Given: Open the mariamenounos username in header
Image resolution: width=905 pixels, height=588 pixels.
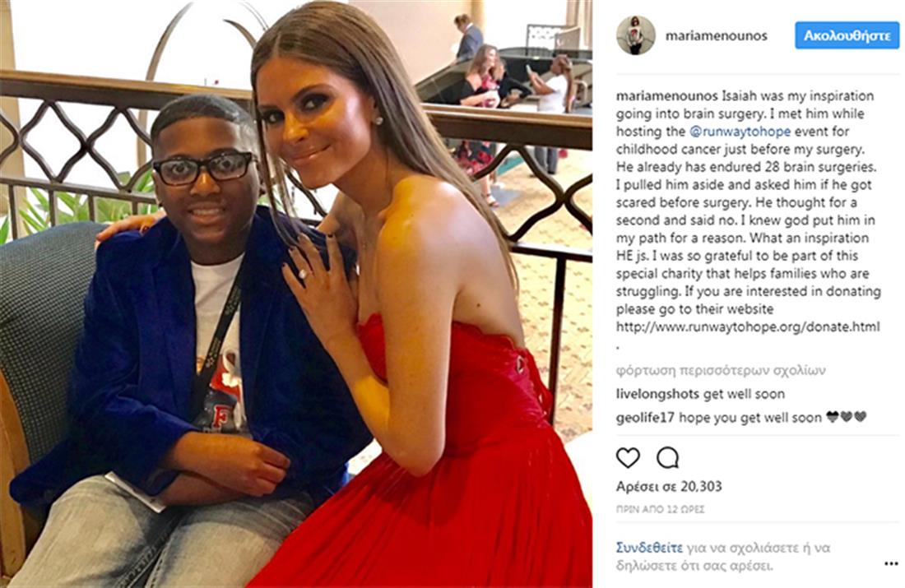Looking at the screenshot, I should 717,36.
